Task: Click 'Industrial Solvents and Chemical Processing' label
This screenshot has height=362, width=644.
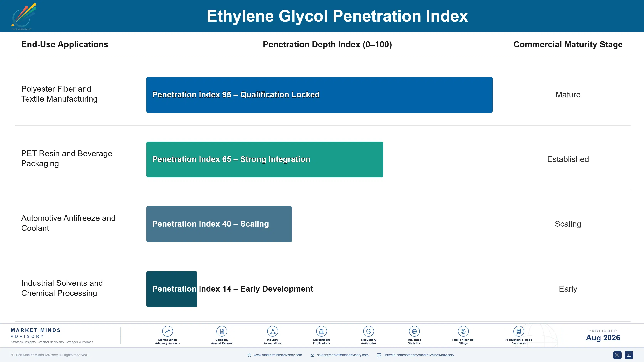Action: tap(62, 288)
